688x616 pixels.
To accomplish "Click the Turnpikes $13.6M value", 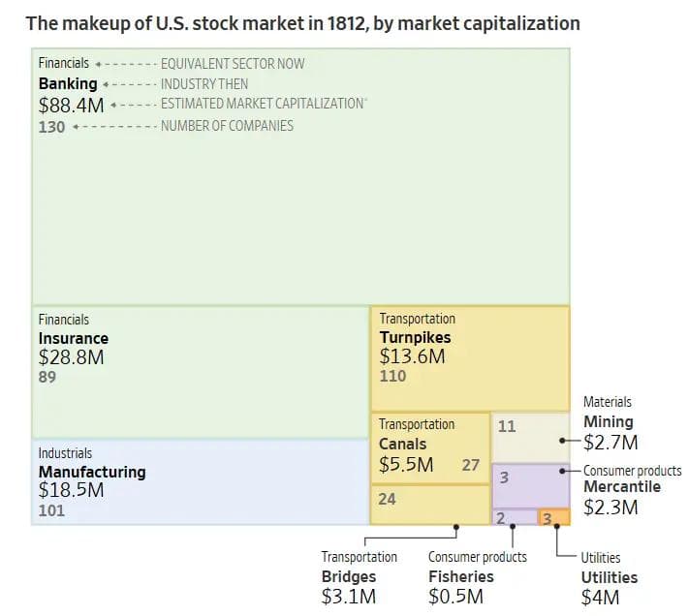I will click(x=412, y=356).
